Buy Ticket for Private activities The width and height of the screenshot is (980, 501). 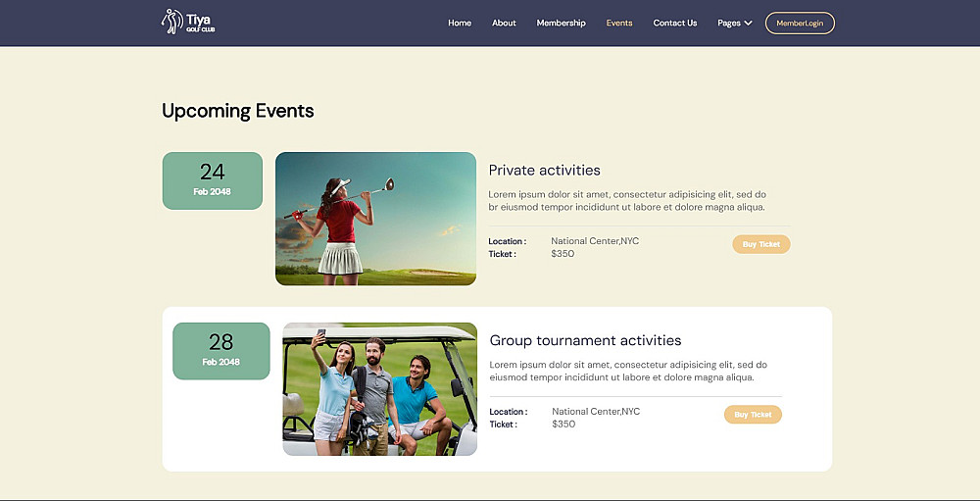tap(761, 244)
